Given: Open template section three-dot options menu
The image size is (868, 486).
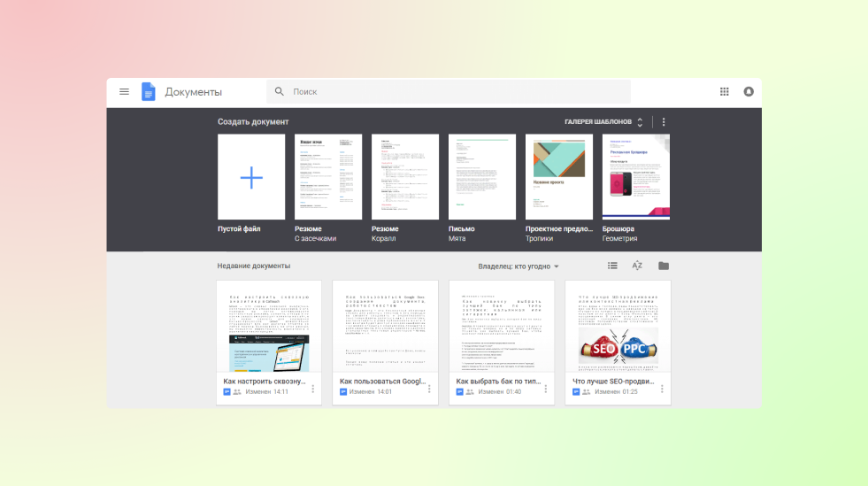Looking at the screenshot, I should click(x=664, y=122).
